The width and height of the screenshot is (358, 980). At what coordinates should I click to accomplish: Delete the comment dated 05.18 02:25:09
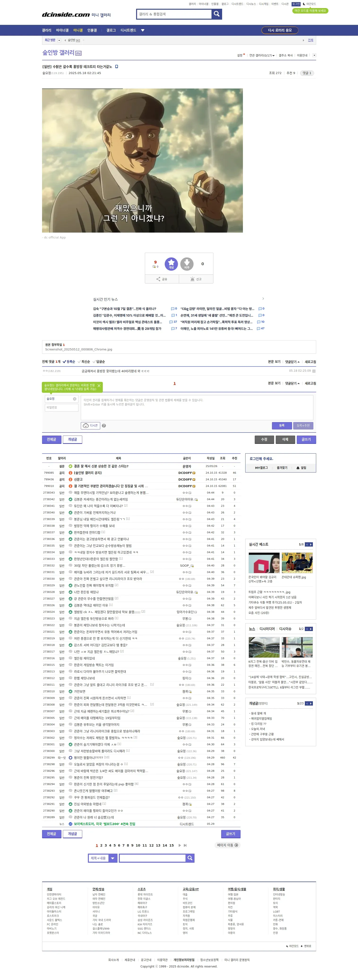pos(314,371)
